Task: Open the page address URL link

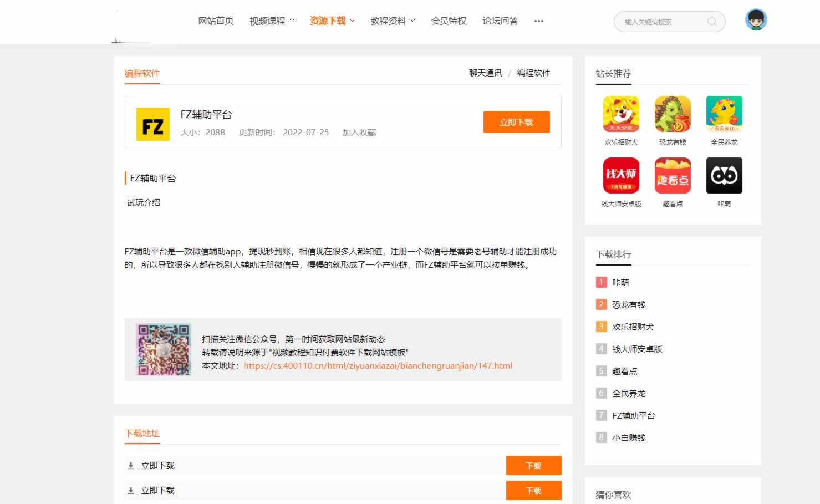Action: [378, 366]
